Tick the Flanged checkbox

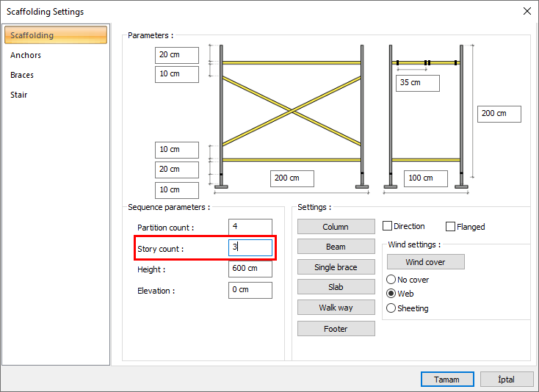click(451, 227)
